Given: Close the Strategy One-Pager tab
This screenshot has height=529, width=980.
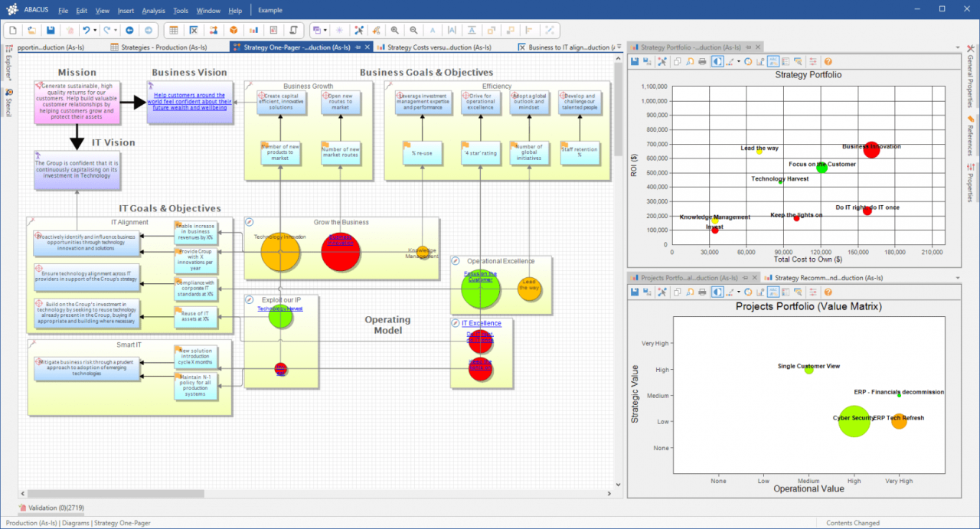Looking at the screenshot, I should point(367,47).
